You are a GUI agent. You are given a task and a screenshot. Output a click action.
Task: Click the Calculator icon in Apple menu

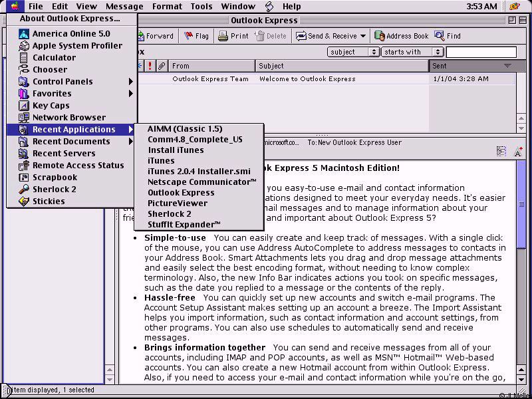(24, 58)
